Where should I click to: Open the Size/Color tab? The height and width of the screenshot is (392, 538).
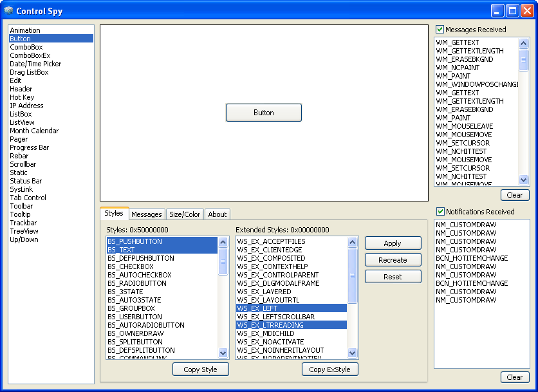pyautogui.click(x=185, y=214)
